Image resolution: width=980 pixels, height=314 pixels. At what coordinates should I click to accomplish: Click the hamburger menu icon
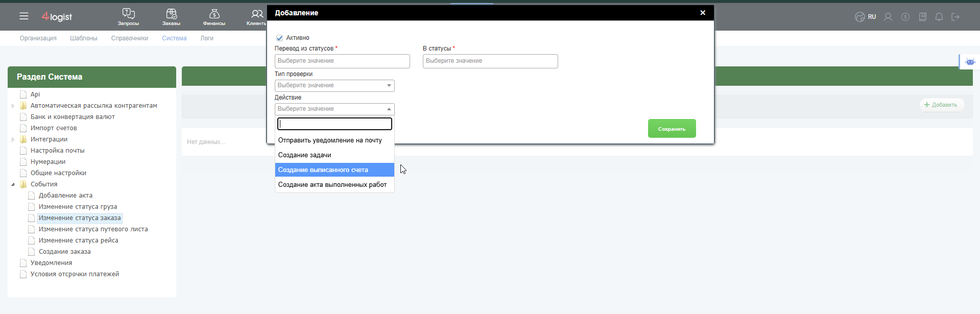tap(24, 16)
